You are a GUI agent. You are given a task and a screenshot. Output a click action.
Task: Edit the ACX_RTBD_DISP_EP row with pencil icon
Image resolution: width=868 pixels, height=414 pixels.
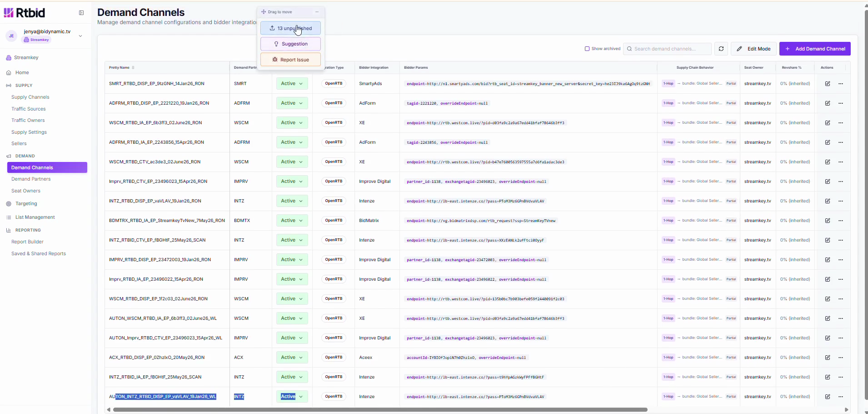coord(828,358)
